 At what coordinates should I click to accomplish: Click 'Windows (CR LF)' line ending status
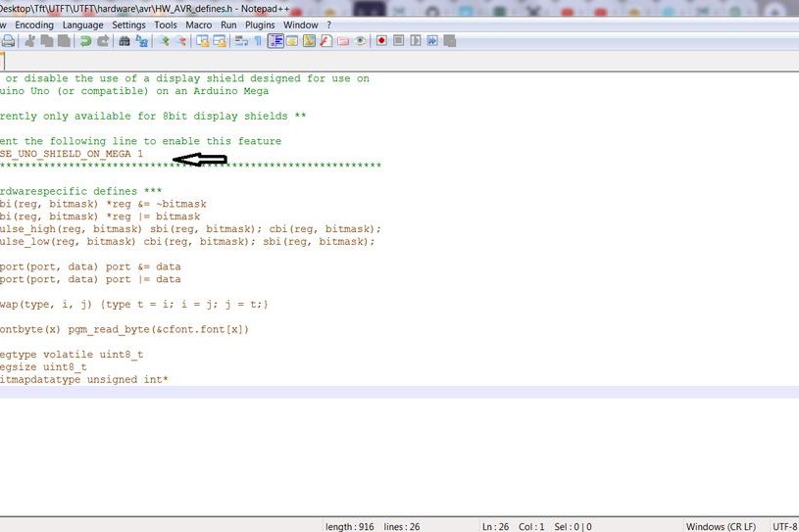pos(721,526)
